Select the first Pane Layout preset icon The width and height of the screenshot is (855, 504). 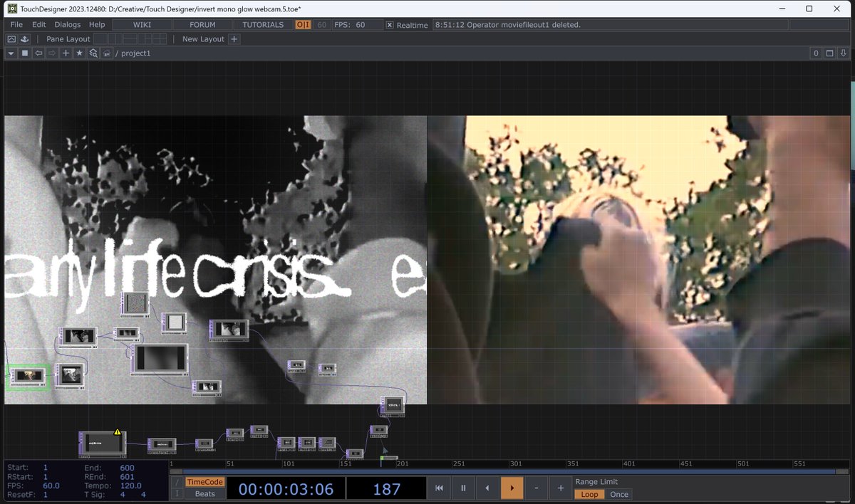click(100, 38)
